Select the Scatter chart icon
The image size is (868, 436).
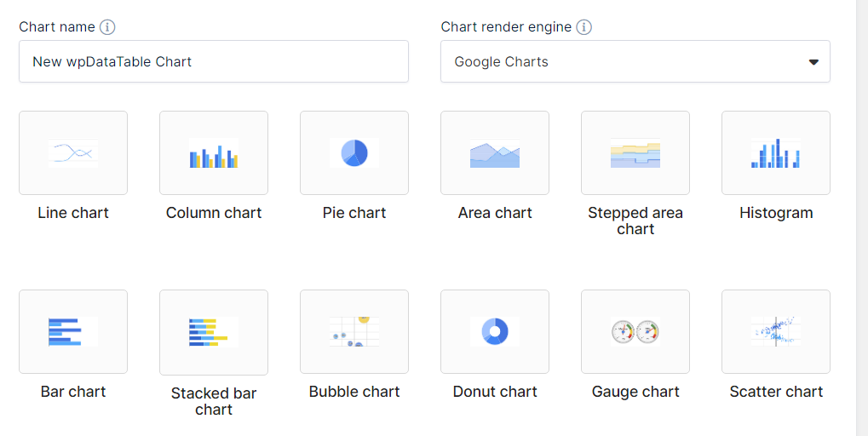[x=776, y=331]
